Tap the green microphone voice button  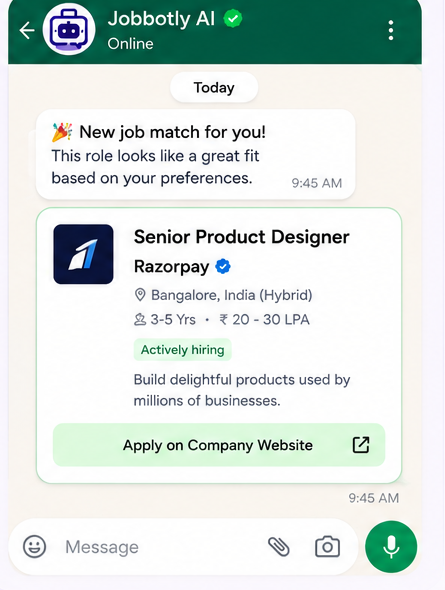pyautogui.click(x=391, y=546)
